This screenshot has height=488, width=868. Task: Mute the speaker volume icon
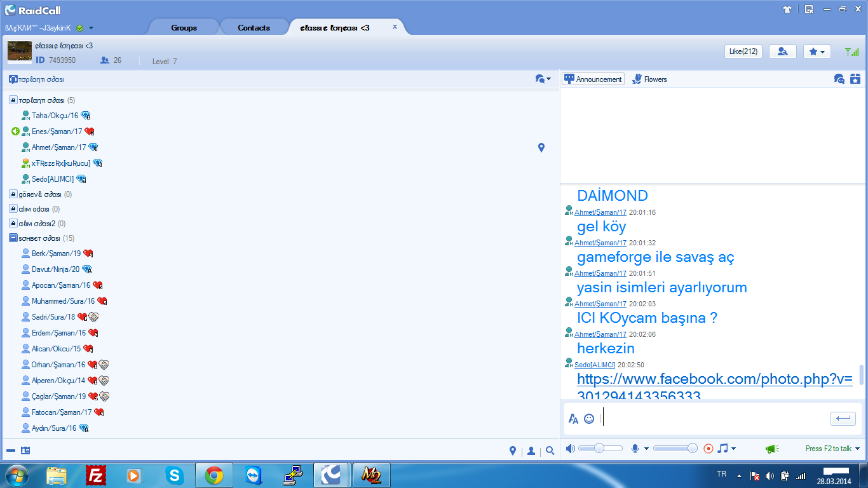(x=570, y=449)
